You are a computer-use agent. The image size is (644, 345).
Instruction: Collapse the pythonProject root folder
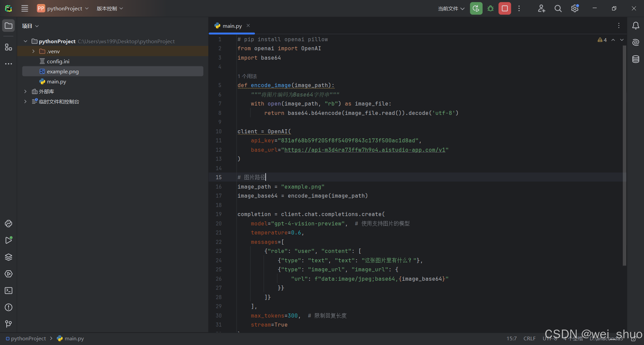tap(25, 41)
